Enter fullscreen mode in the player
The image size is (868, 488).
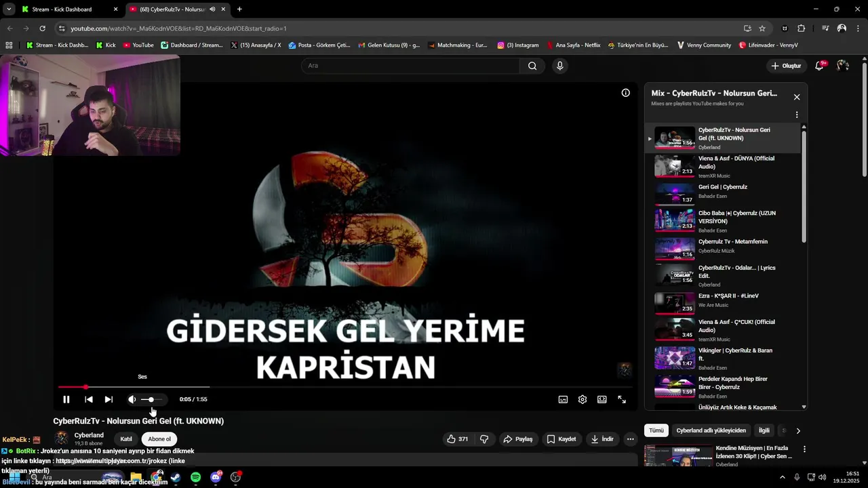622,399
